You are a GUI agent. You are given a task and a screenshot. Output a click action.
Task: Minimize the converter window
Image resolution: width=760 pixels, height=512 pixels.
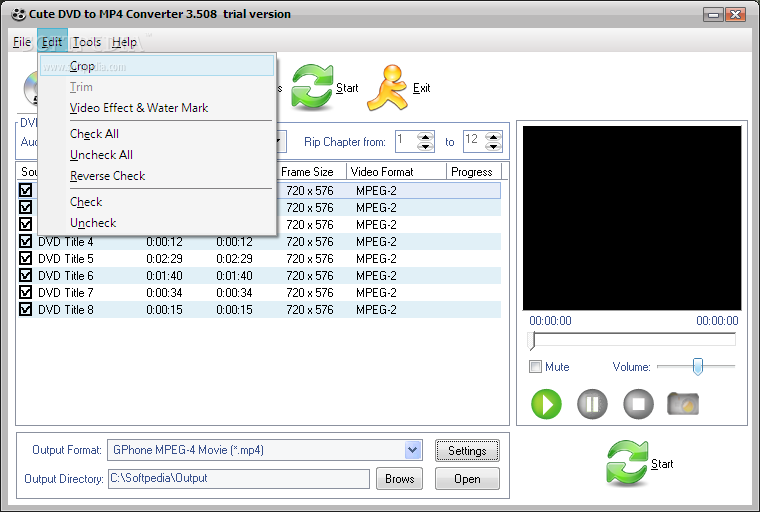pyautogui.click(x=713, y=15)
